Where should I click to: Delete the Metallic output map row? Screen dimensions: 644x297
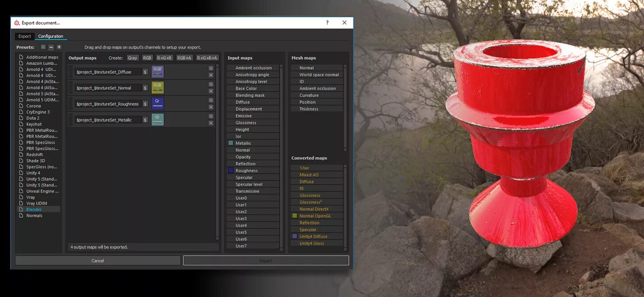pyautogui.click(x=211, y=123)
